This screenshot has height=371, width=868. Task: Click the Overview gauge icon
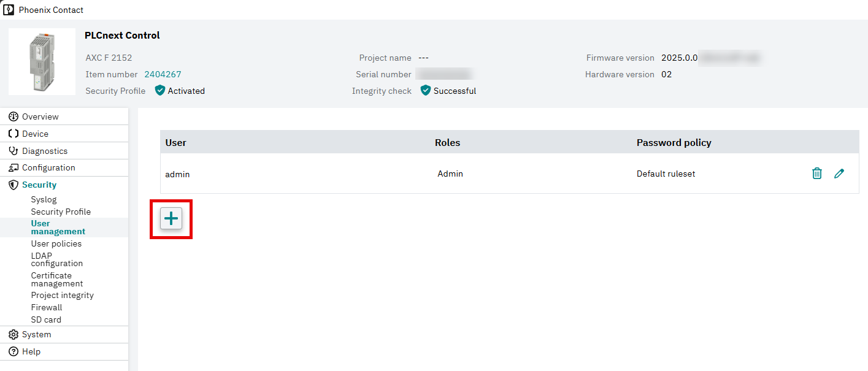[13, 117]
